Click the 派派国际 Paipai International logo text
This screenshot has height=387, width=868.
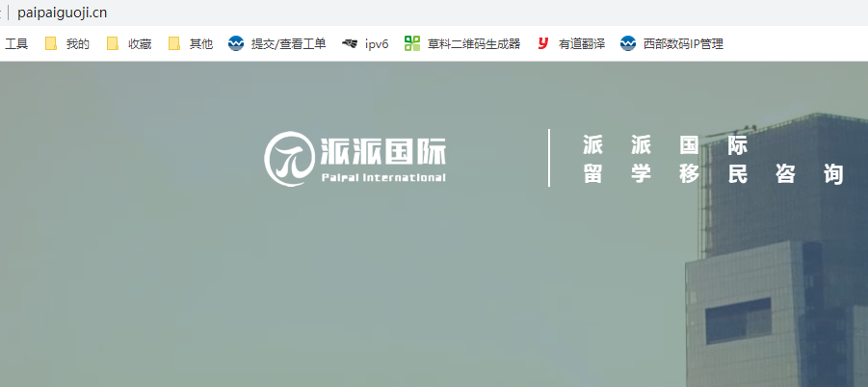click(x=382, y=159)
